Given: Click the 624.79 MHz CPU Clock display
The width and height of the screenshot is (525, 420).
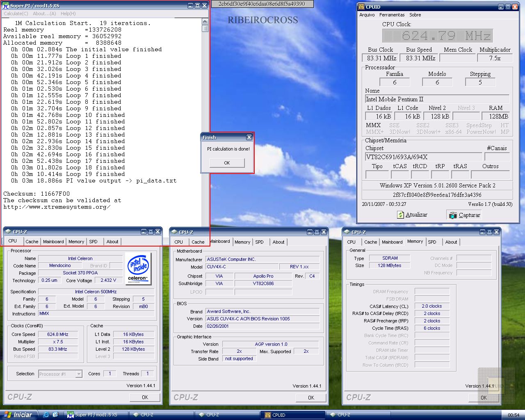Looking at the screenshot, I should tap(438, 36).
